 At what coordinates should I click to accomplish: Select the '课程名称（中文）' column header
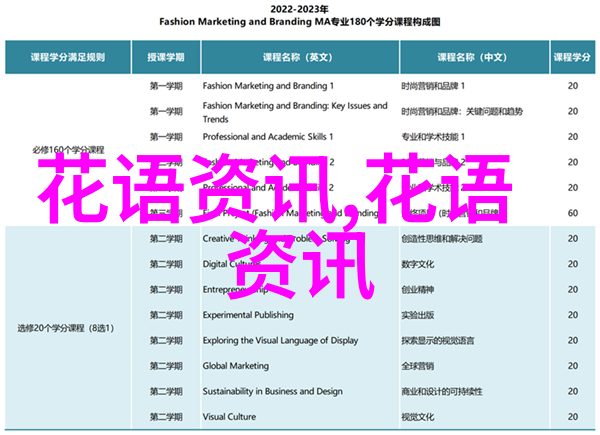474,57
